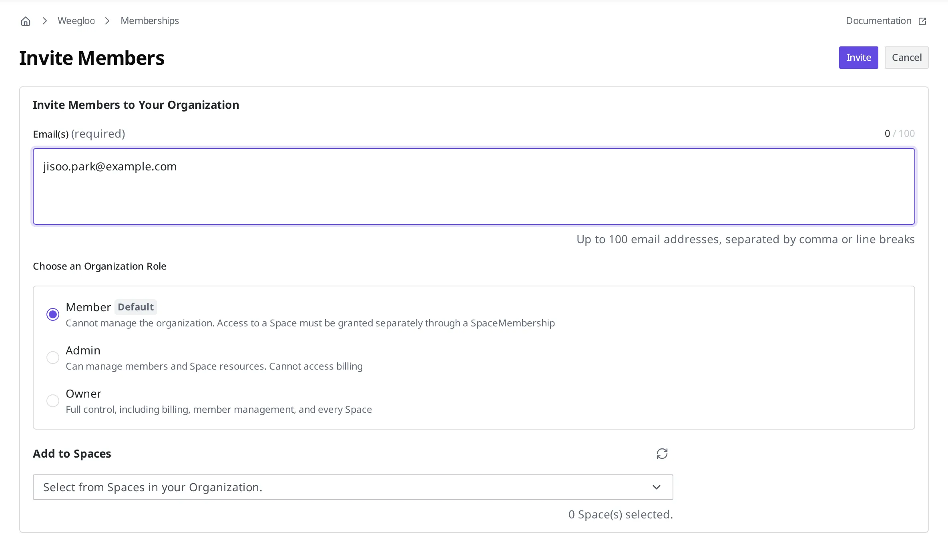Cancel the member invitation
The height and width of the screenshot is (560, 948).
pos(906,58)
